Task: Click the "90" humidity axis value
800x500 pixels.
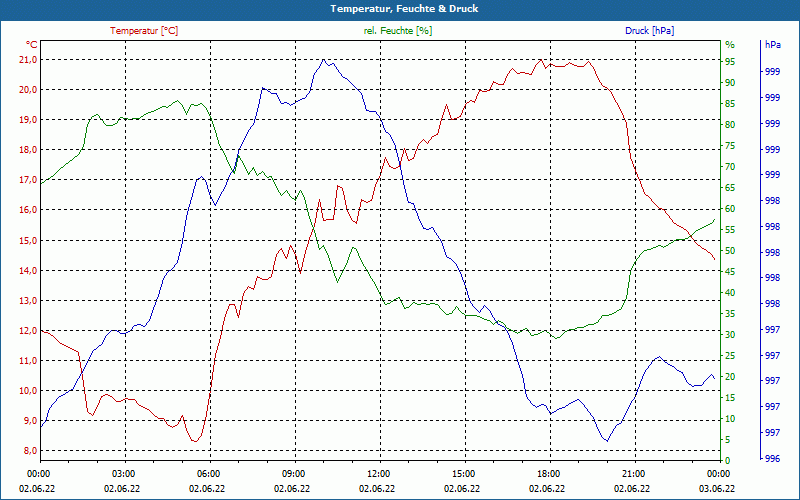Action: tap(730, 83)
